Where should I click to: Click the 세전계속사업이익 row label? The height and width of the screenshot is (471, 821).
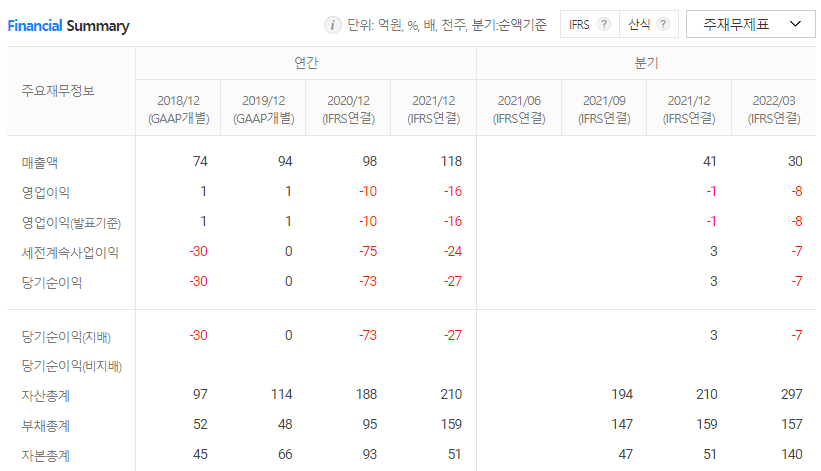tap(70, 252)
